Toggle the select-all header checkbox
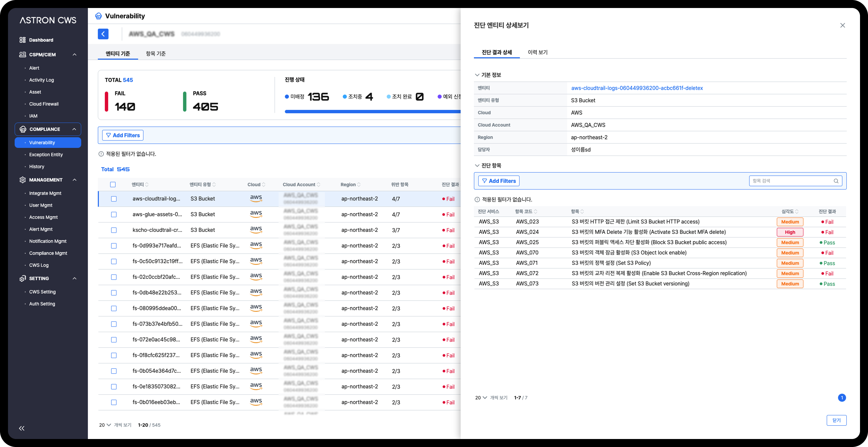 click(x=113, y=185)
